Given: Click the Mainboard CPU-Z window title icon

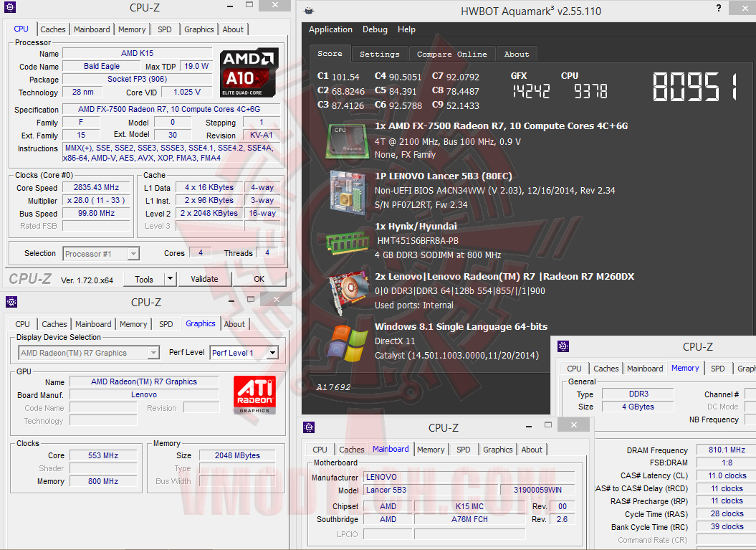Looking at the screenshot, I should (309, 427).
